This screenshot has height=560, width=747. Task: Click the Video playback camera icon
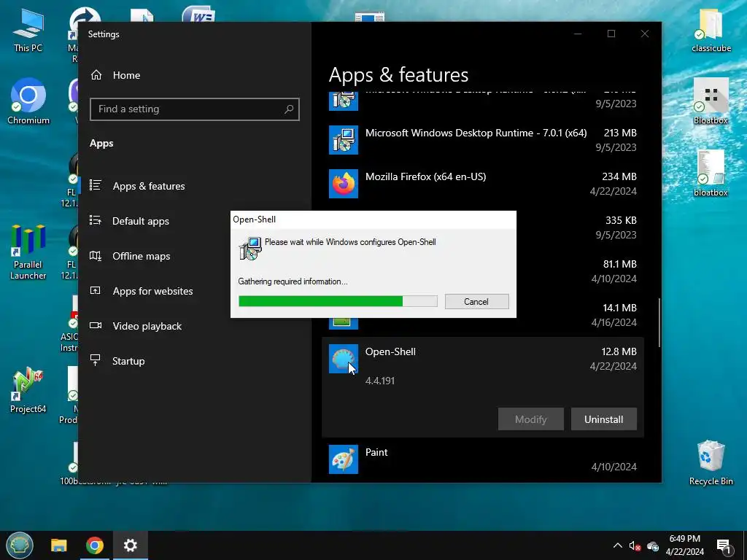pyautogui.click(x=96, y=325)
